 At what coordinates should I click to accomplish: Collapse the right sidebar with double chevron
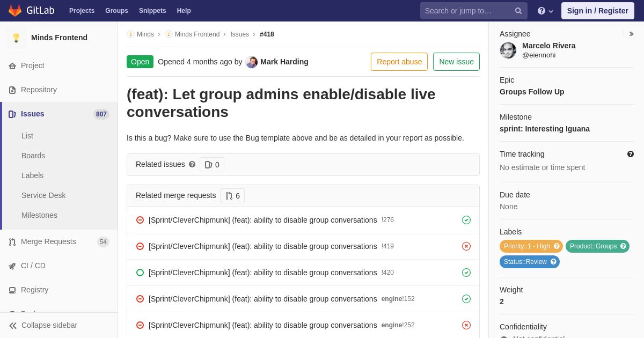631,34
